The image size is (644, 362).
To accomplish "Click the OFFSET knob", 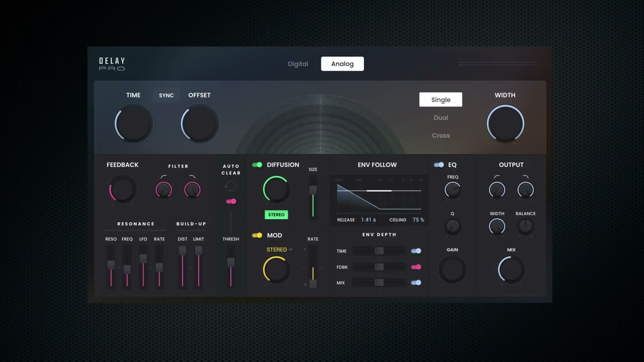I will click(x=200, y=123).
